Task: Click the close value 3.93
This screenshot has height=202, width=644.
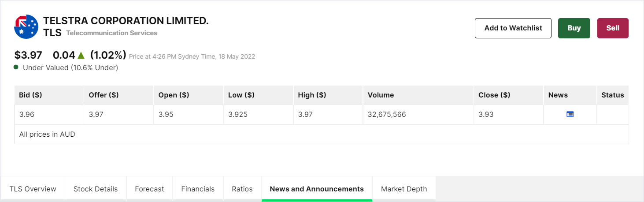Action: 486,114
